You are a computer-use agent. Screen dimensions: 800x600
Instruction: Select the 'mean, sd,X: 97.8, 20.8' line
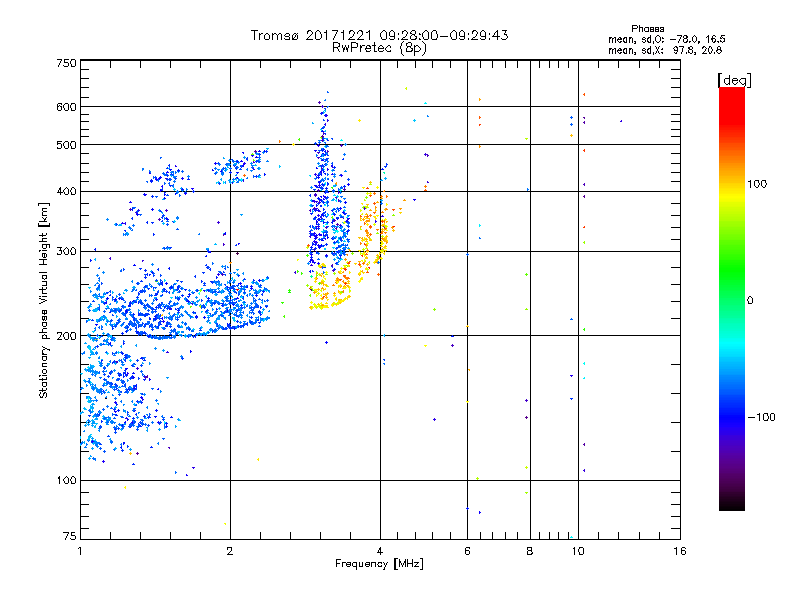tap(665, 50)
